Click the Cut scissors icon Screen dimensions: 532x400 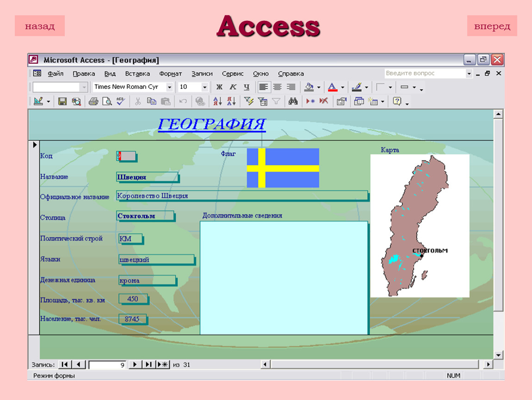pos(138,101)
